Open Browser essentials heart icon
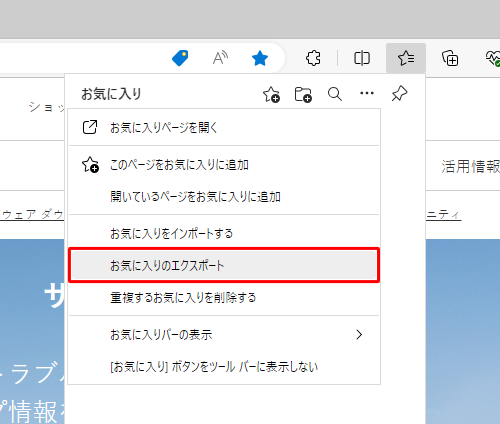This screenshot has width=500, height=424. coord(493,58)
